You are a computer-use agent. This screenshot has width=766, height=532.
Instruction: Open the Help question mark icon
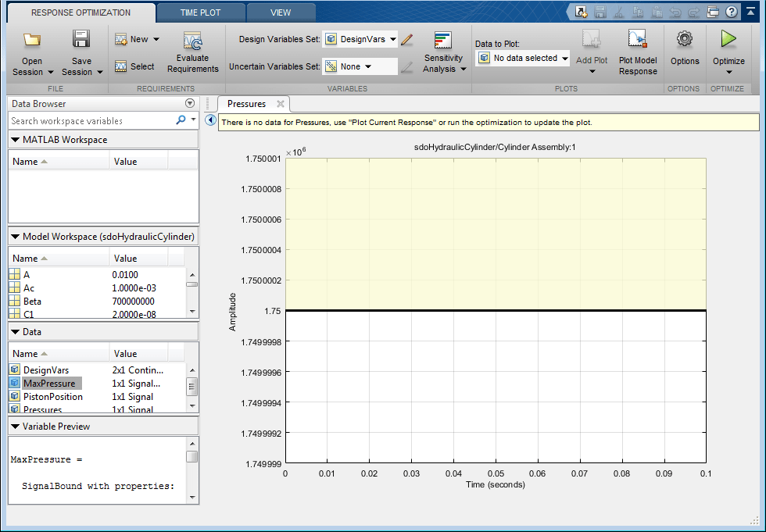click(x=732, y=12)
